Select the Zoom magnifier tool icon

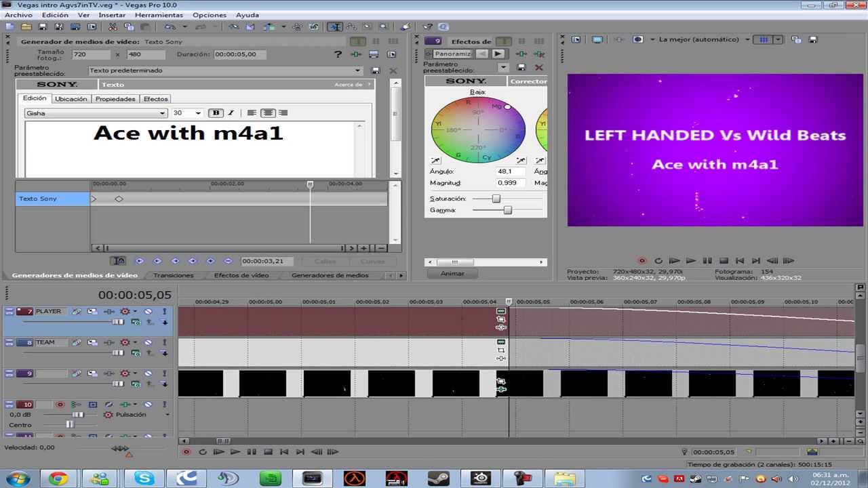point(384,27)
